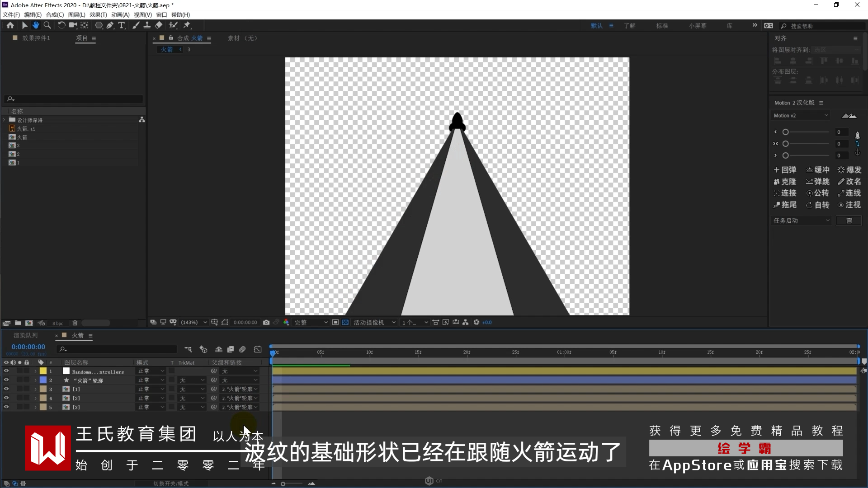Click the 克隆 button in Motion panel

point(785,182)
